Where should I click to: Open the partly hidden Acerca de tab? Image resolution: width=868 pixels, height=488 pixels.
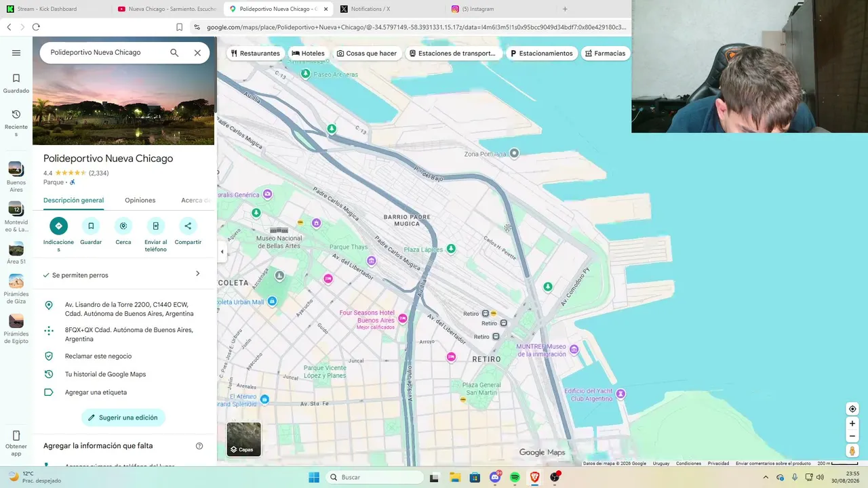click(x=196, y=201)
